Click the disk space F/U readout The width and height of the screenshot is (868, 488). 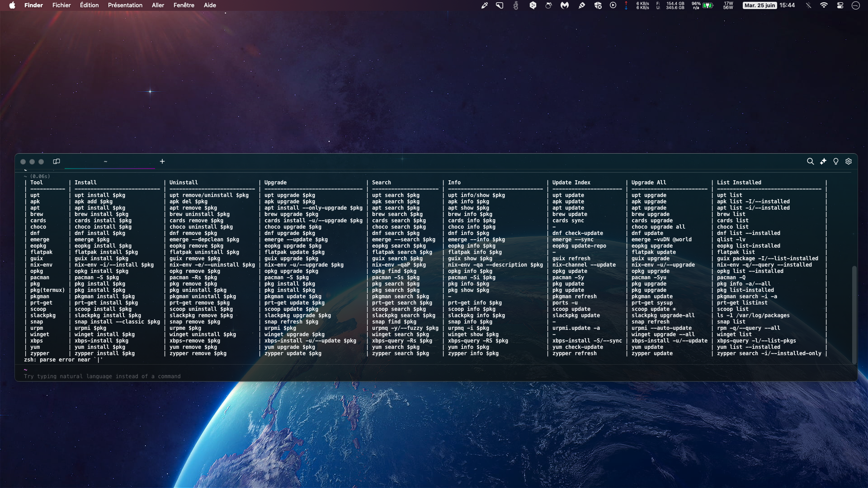[670, 5]
